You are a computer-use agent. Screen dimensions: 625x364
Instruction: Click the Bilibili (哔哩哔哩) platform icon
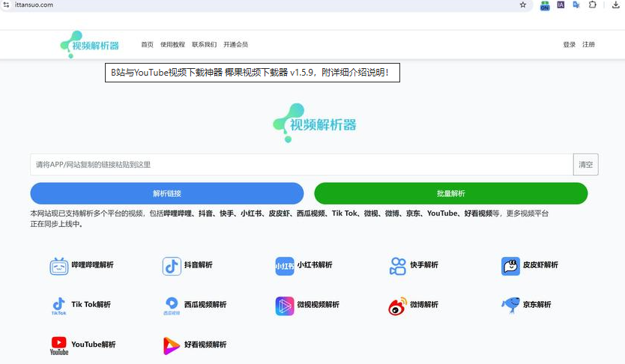59,266
